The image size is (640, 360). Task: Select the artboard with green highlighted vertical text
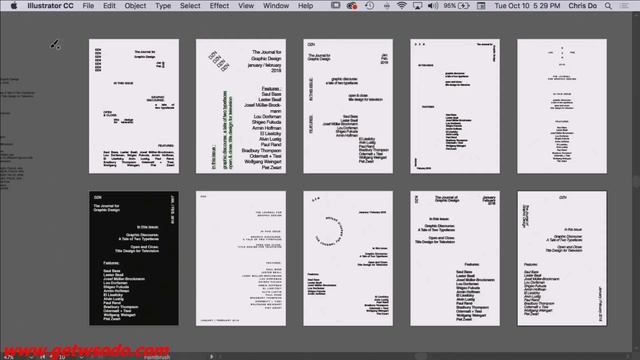tap(241, 106)
